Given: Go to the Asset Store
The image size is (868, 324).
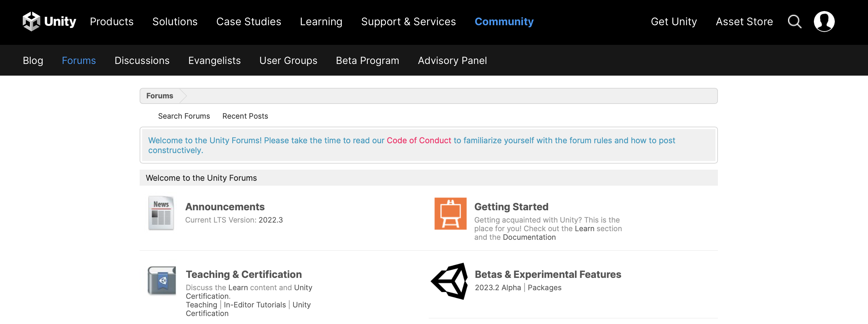Looking at the screenshot, I should pyautogui.click(x=744, y=22).
